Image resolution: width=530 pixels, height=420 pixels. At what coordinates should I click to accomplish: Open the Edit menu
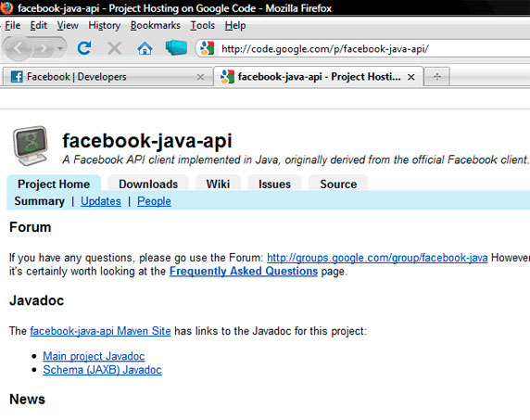point(39,25)
